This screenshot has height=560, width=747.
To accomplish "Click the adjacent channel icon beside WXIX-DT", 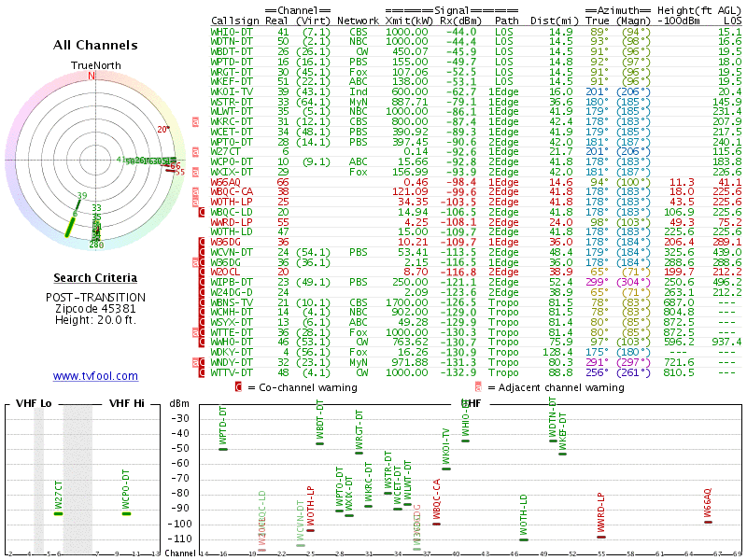I will coord(195,172).
